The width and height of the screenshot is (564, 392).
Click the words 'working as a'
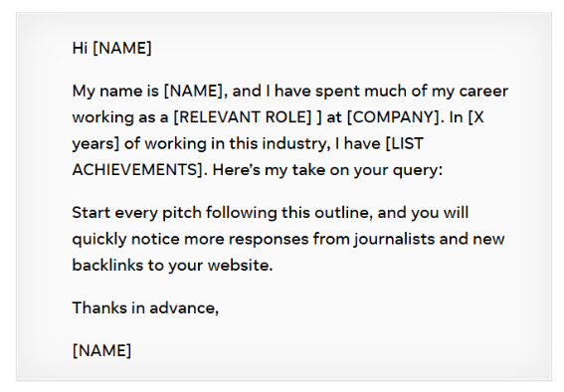coord(120,117)
